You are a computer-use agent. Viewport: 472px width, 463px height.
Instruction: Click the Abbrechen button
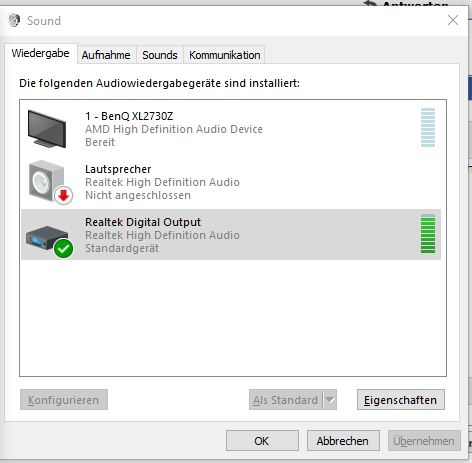(x=343, y=441)
